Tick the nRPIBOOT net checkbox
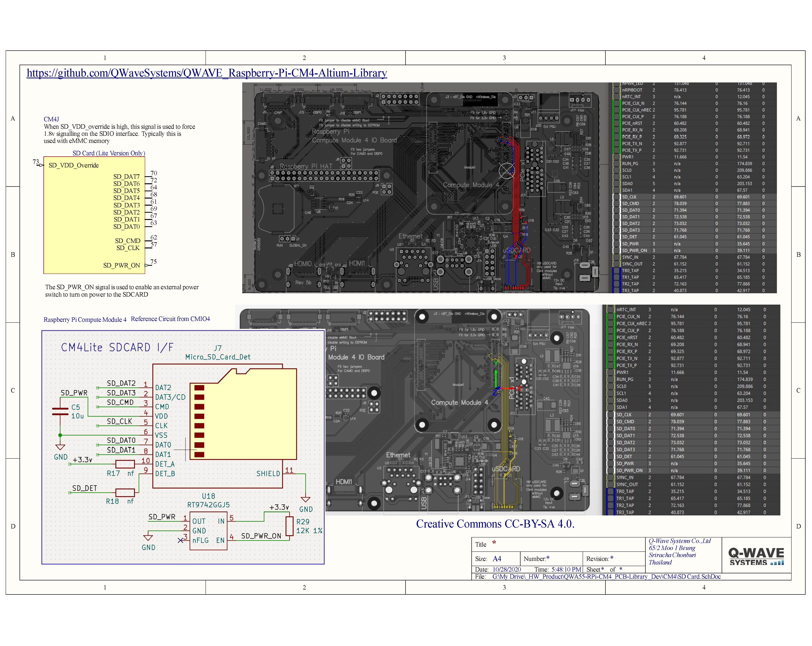This screenshot has height=646, width=812. point(616,90)
